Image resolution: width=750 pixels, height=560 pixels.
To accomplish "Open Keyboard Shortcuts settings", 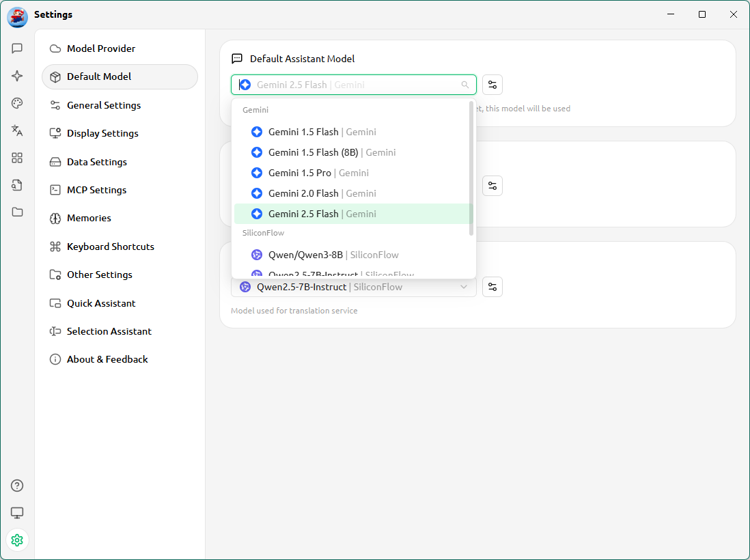I will pyautogui.click(x=120, y=247).
